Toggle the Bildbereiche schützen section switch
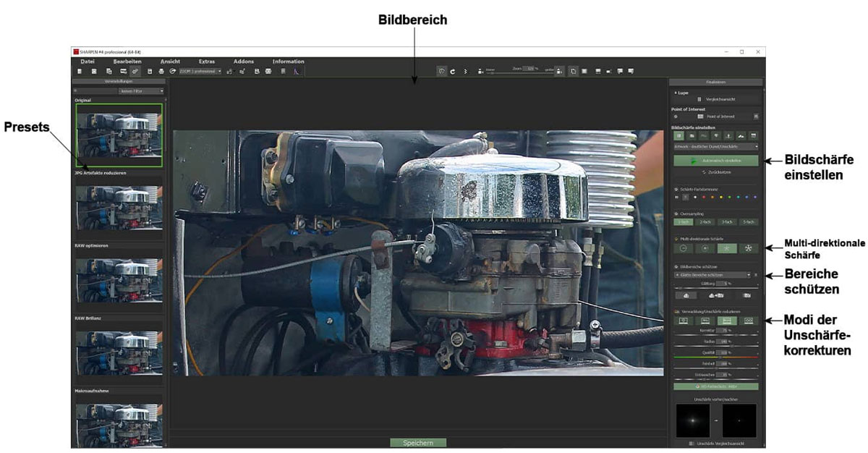This screenshot has width=868, height=453. [676, 267]
